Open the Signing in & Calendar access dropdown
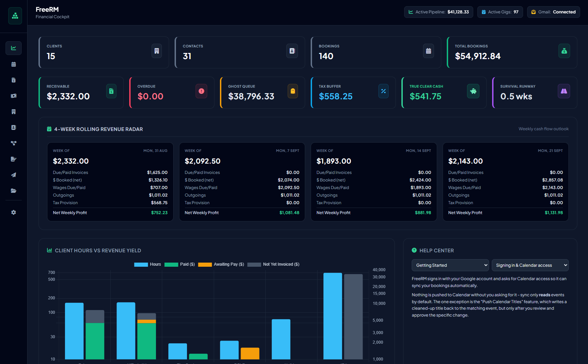The height and width of the screenshot is (364, 588). click(530, 265)
